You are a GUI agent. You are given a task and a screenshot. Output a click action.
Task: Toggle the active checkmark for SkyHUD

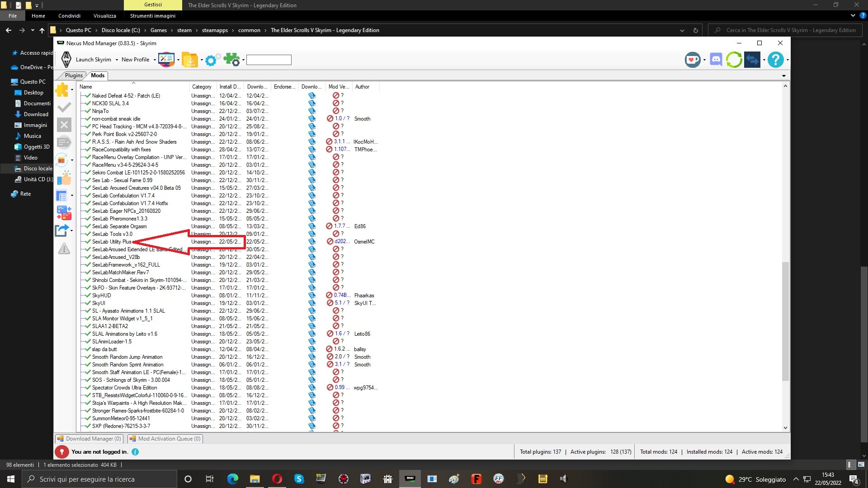point(88,296)
